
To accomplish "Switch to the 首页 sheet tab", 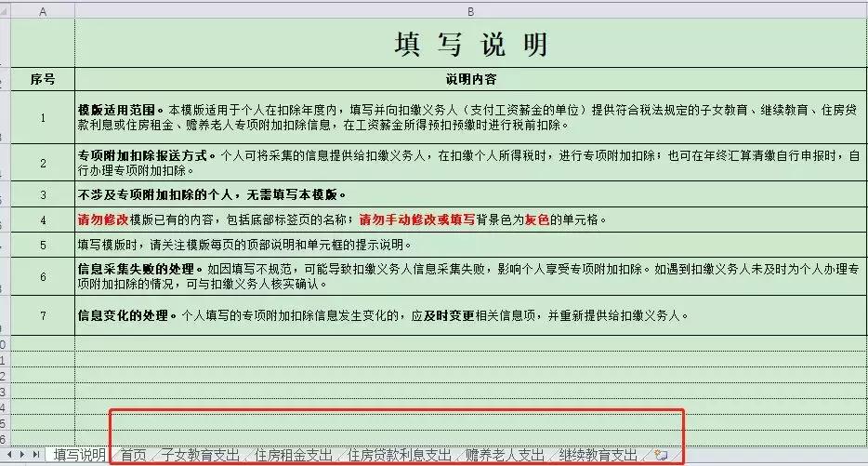I will tap(134, 455).
